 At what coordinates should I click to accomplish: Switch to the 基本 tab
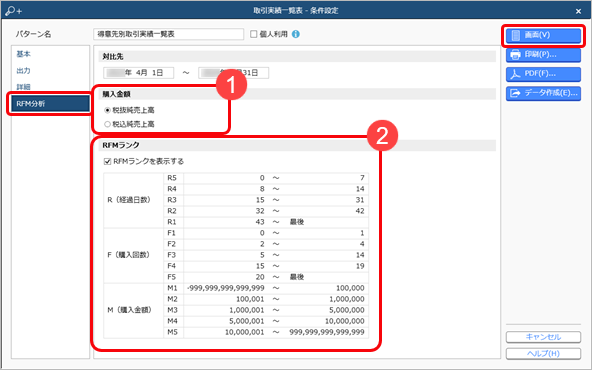[x=23, y=54]
